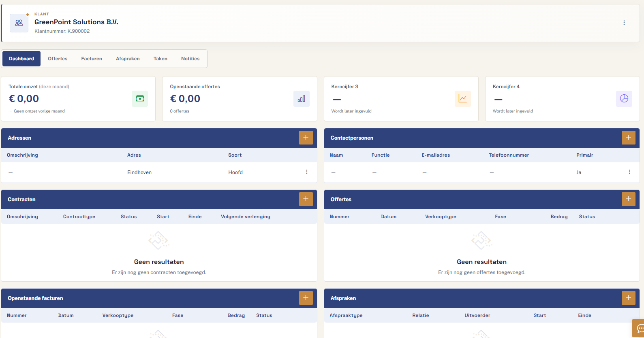644x338 pixels.
Task: Open the Facturen tab
Action: point(92,59)
